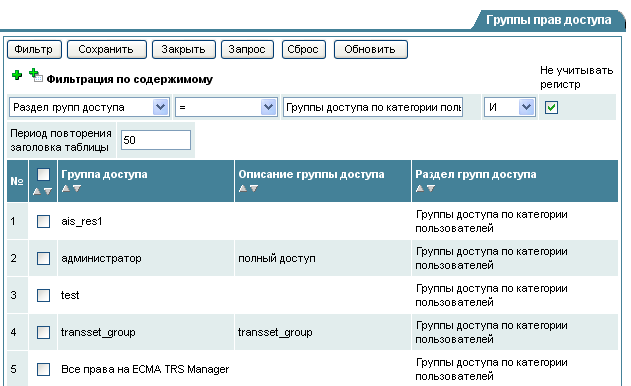Click the Фильтр button
631x386 pixels.
coord(34,50)
